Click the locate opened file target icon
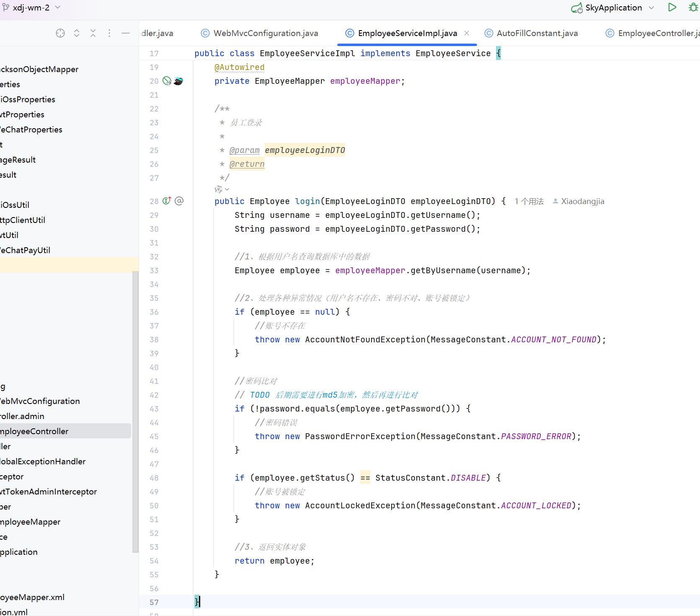Screen dimensions: 700x616 [60, 33]
